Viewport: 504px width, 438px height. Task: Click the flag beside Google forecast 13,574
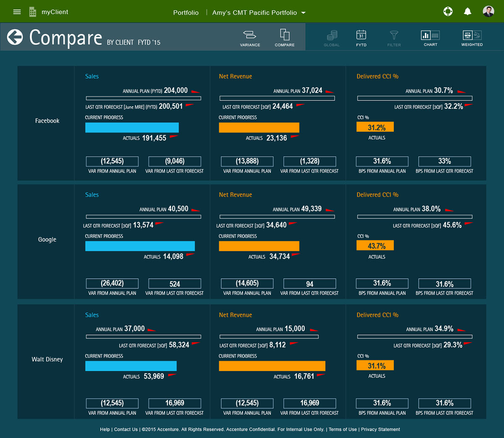point(160,224)
